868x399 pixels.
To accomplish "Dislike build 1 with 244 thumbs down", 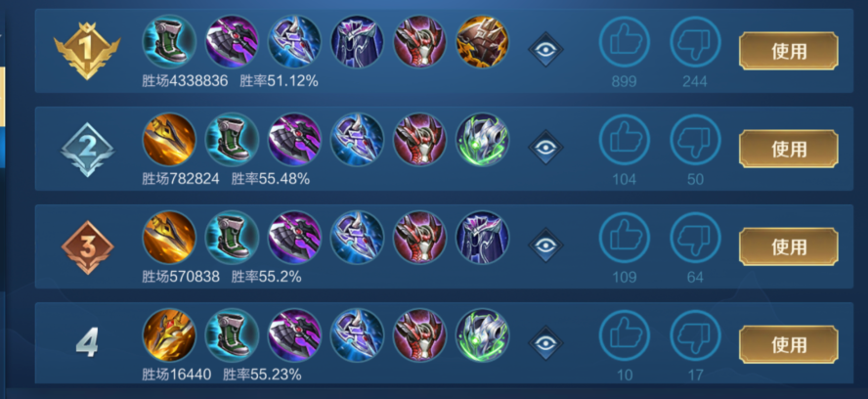I will pos(695,42).
